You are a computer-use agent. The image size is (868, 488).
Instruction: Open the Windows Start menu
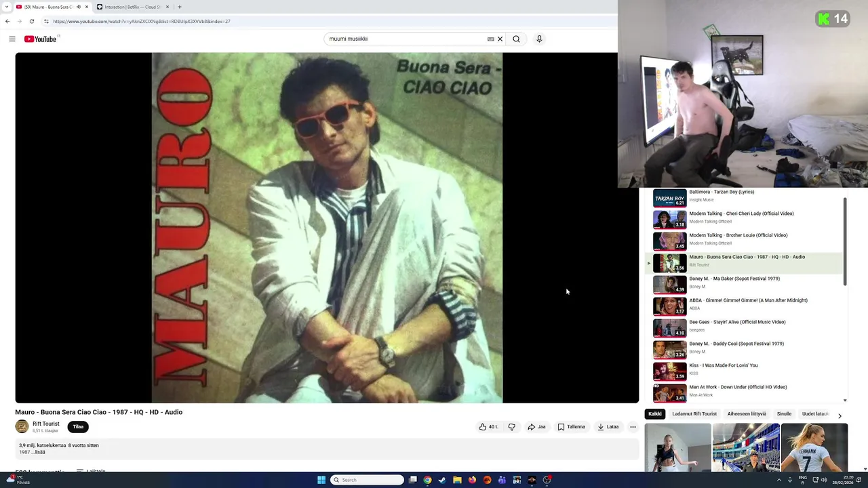point(321,480)
